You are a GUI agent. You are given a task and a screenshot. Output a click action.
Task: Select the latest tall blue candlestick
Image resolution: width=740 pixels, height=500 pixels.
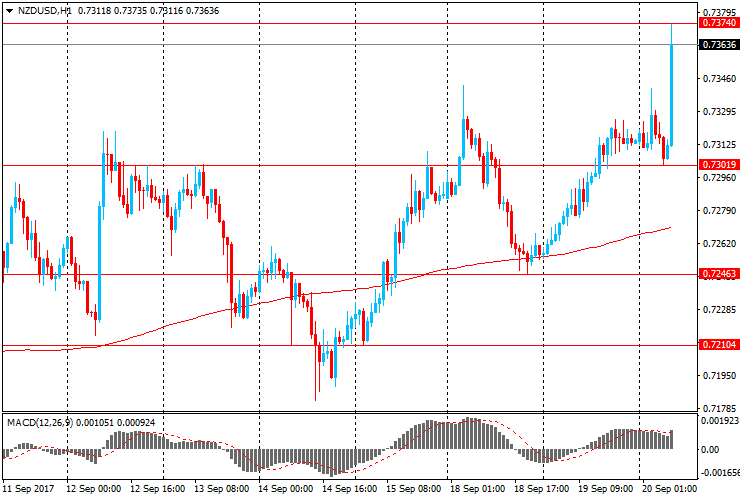(x=671, y=94)
